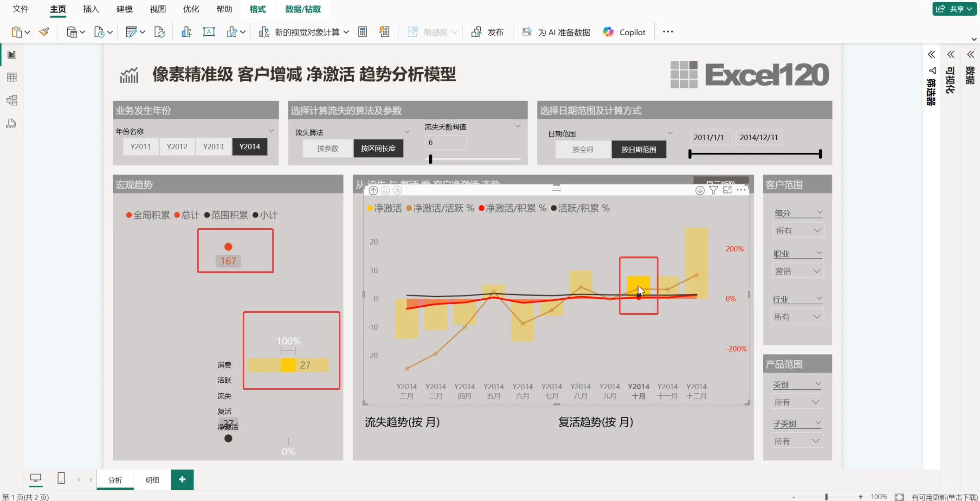
Task: Switch 流失算法 to 按参数
Action: click(x=327, y=148)
